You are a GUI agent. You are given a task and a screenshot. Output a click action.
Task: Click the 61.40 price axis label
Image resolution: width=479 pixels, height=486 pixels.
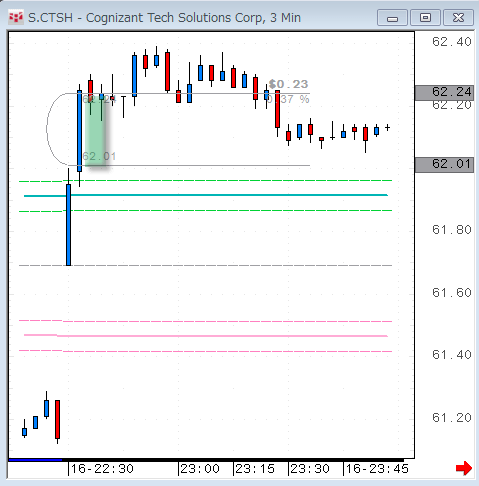coord(452,355)
